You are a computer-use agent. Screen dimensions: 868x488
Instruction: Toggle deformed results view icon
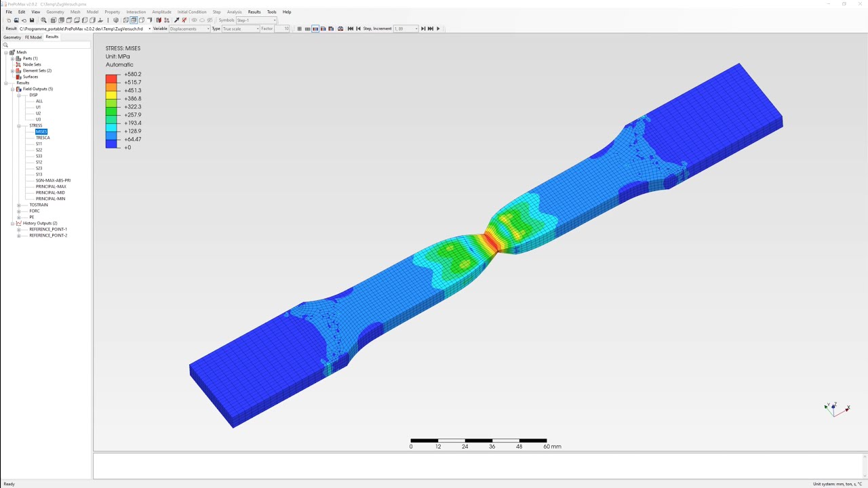(x=308, y=28)
